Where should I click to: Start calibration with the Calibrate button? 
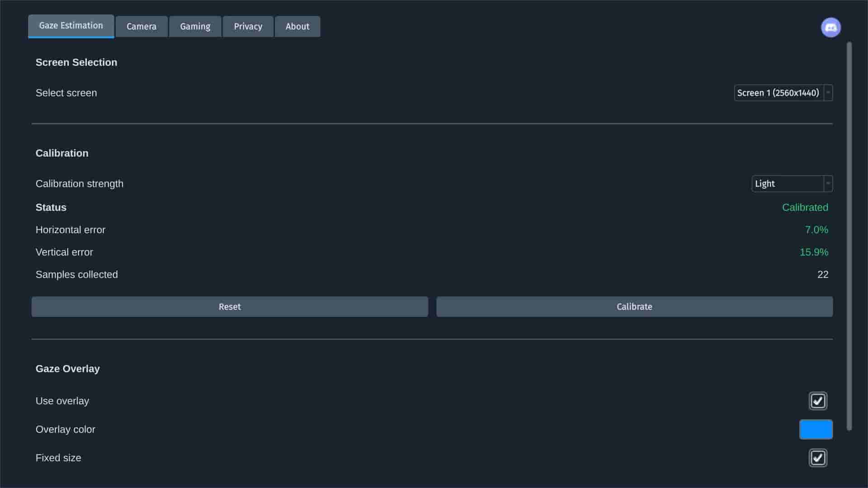tap(634, 306)
